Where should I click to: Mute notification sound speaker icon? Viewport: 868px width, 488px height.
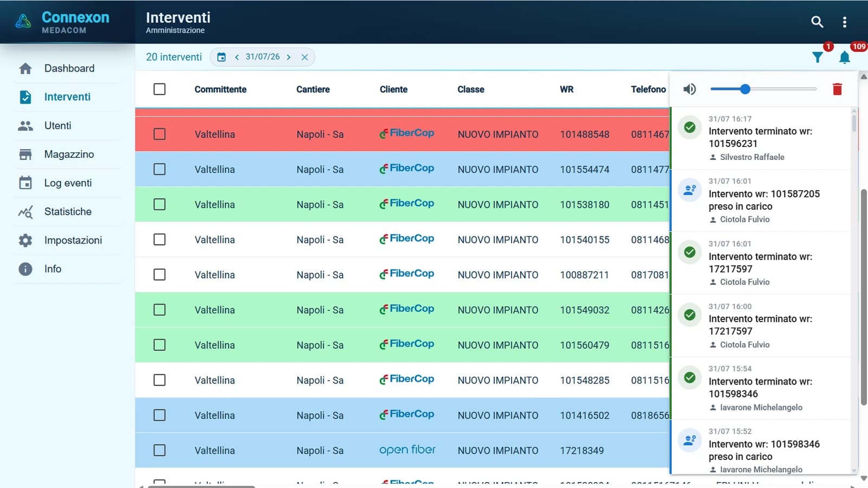[x=690, y=89]
